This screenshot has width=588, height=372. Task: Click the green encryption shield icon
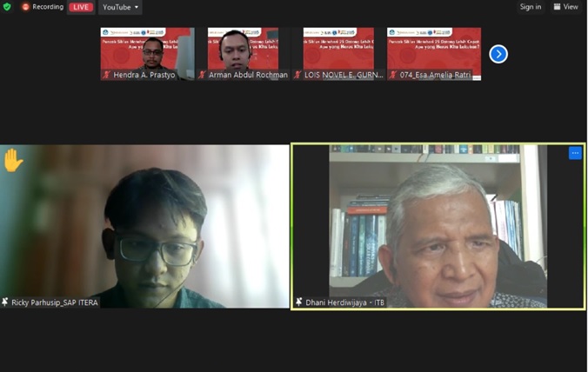(7, 7)
